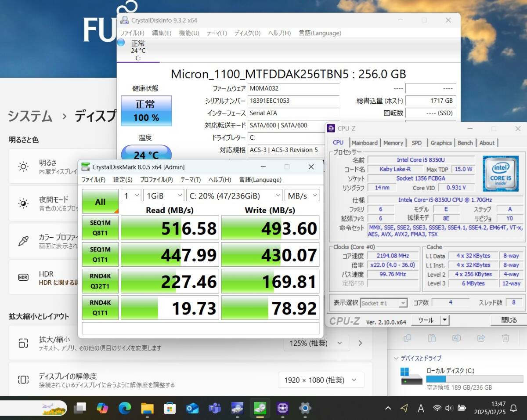The image size is (527, 420).
Task: Open CrystalDiskMark ファイル(F) menu
Action: point(93,180)
